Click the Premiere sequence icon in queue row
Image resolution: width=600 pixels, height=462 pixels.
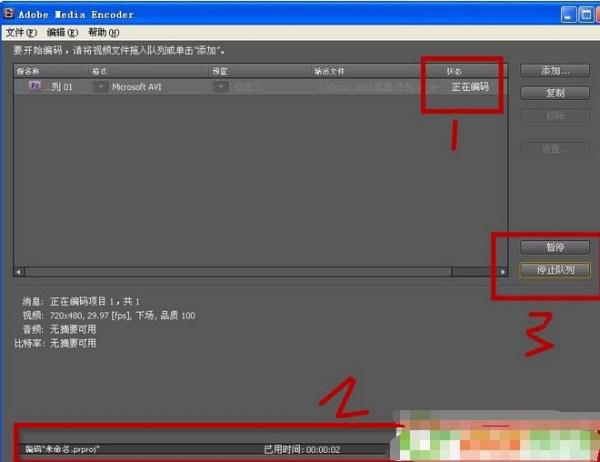coord(34,87)
